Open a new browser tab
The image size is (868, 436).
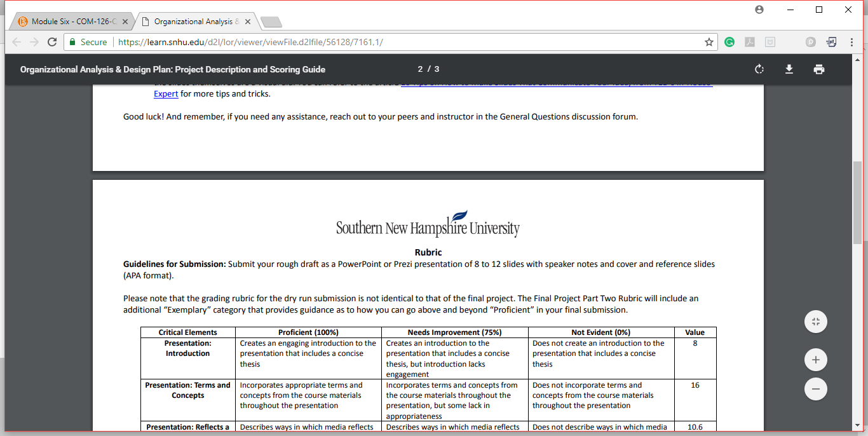271,22
